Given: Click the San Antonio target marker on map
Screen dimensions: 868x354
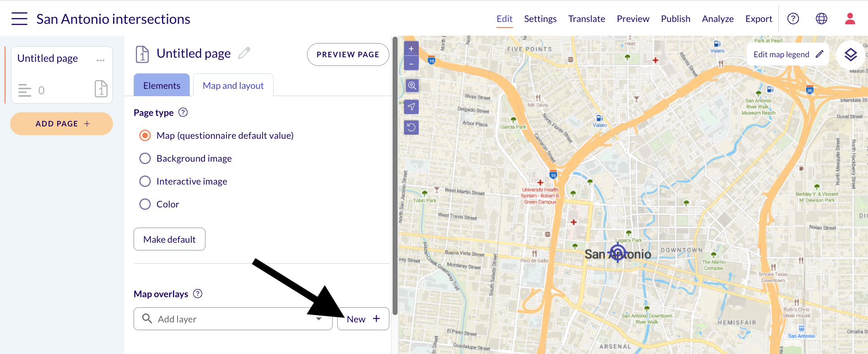Looking at the screenshot, I should pos(618,253).
